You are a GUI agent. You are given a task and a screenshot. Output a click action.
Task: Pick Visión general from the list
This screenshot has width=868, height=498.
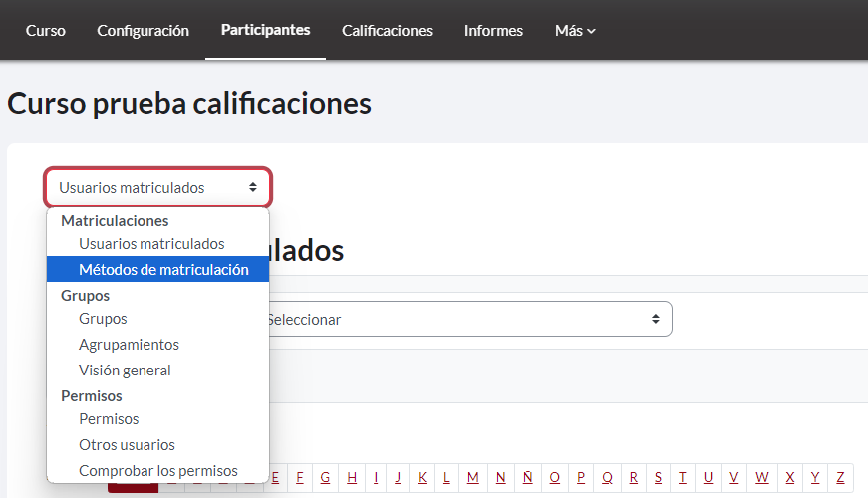125,371
